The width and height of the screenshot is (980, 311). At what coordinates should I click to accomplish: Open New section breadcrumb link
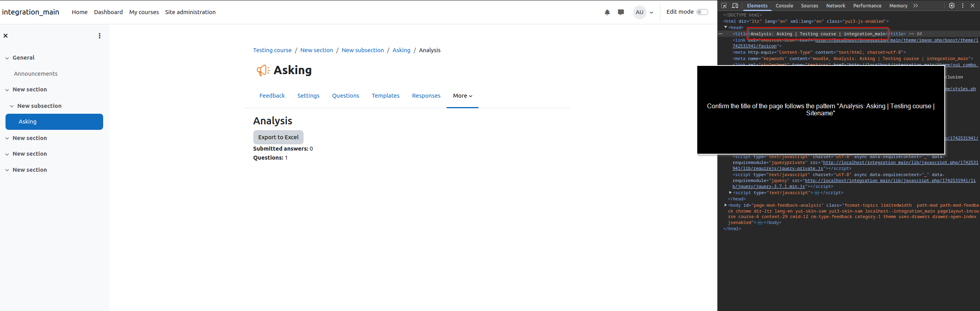point(316,50)
